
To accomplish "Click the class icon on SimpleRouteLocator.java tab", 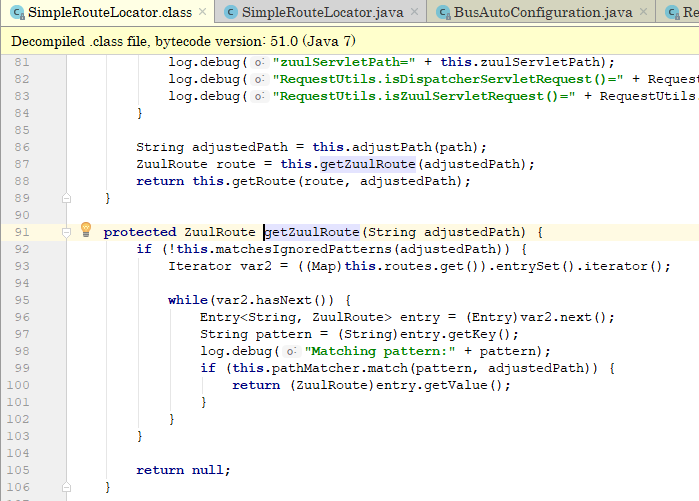I will (x=230, y=12).
